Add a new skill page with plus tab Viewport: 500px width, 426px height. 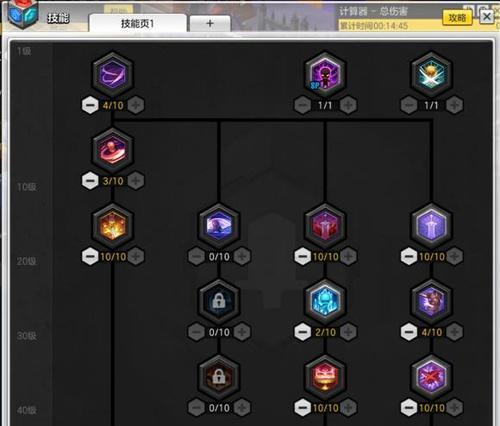pos(210,24)
